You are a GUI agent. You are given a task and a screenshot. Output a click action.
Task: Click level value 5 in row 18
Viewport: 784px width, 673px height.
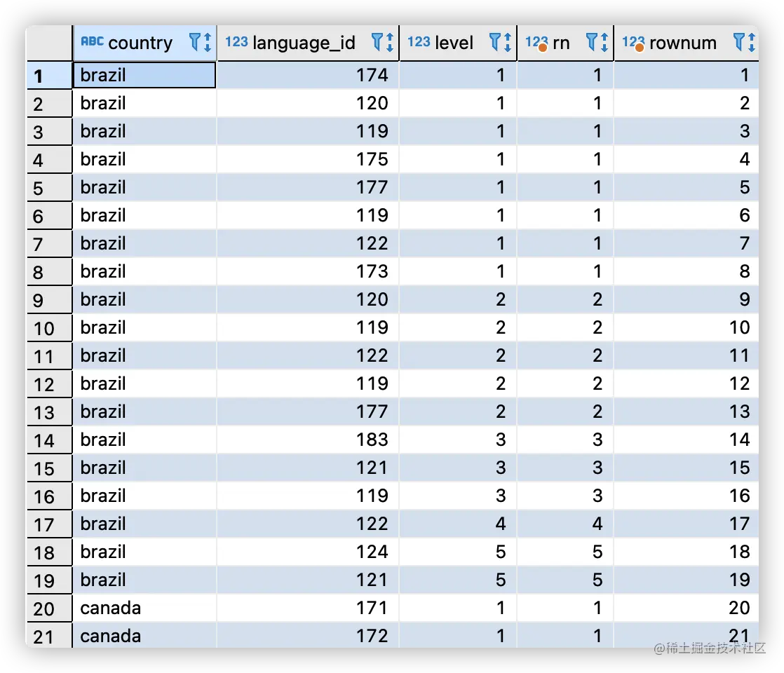coord(501,552)
